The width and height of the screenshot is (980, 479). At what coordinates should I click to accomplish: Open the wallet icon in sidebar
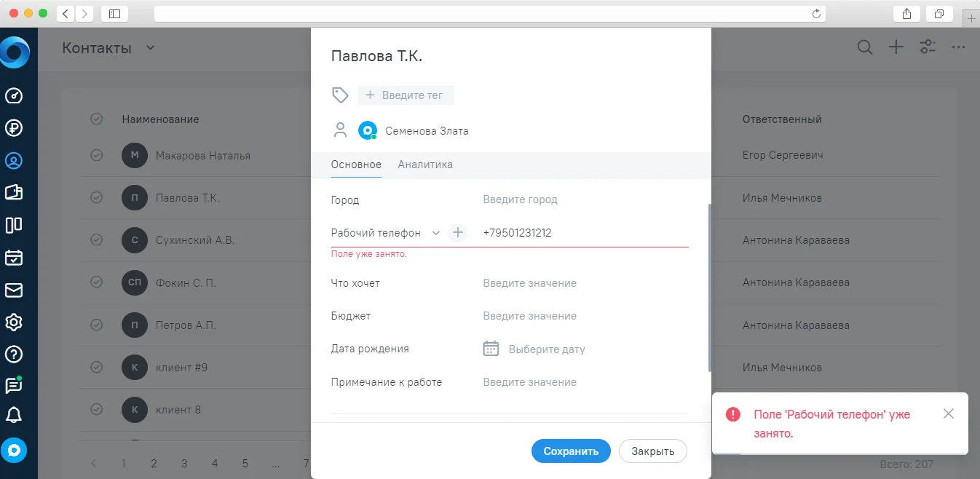14,192
